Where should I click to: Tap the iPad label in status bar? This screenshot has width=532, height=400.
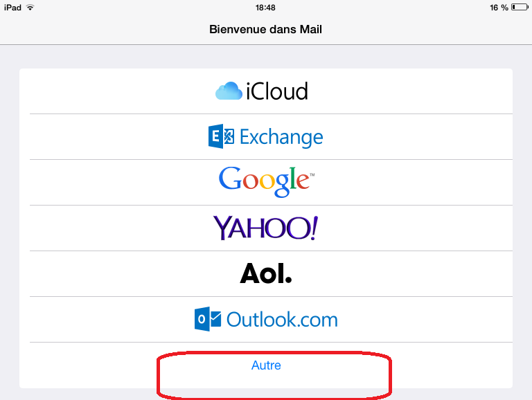[12, 8]
